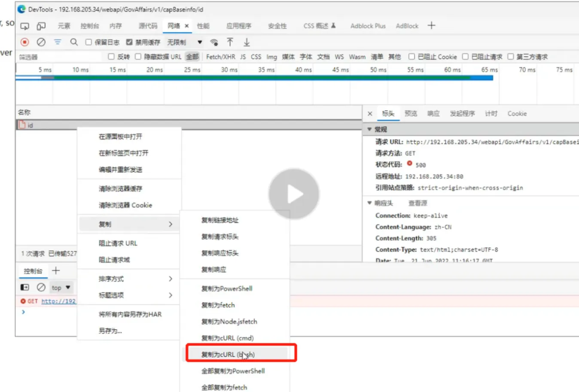Toggle the filter funnel icon
Image resolution: width=579 pixels, height=392 pixels.
(x=57, y=42)
